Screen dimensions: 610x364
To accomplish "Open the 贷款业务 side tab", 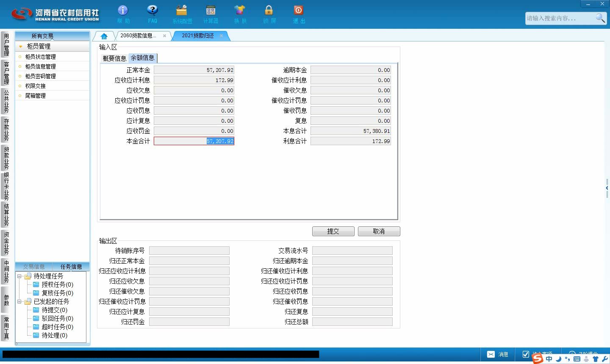I will coord(6,158).
